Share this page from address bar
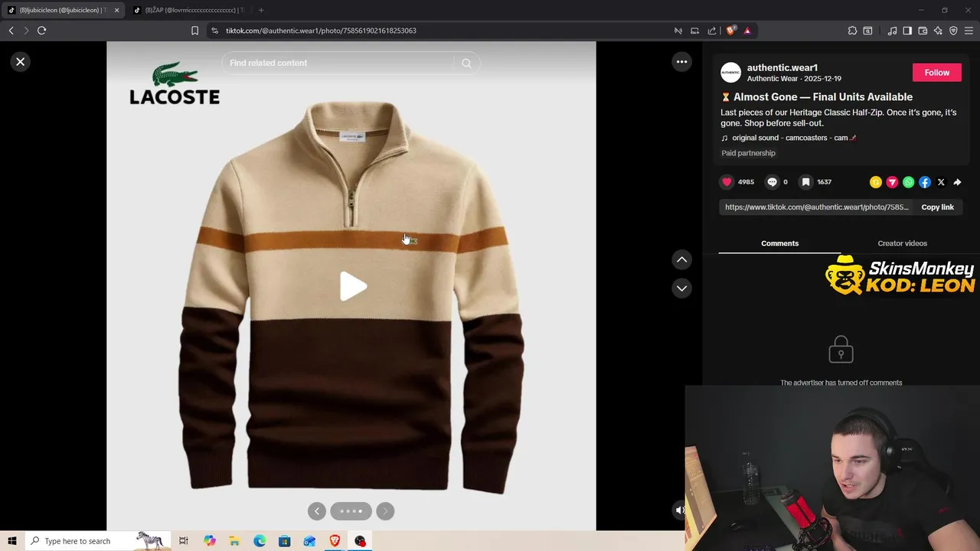 [x=711, y=31]
